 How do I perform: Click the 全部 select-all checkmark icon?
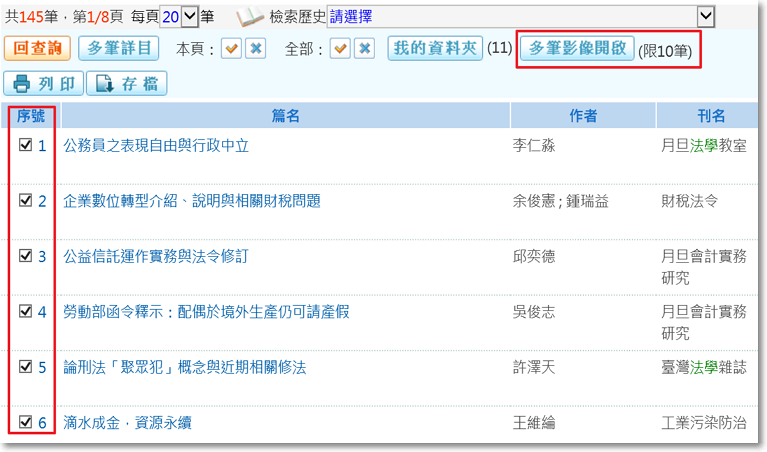tap(341, 49)
